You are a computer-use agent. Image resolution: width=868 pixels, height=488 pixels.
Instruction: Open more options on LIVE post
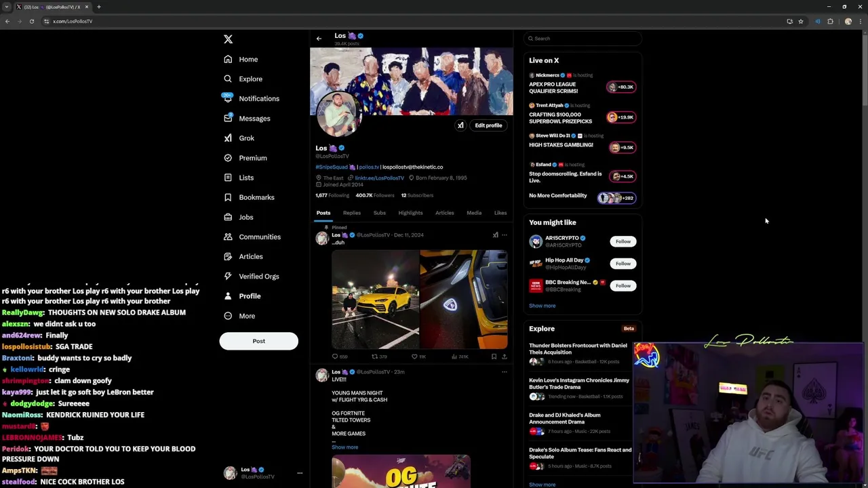[x=504, y=372]
